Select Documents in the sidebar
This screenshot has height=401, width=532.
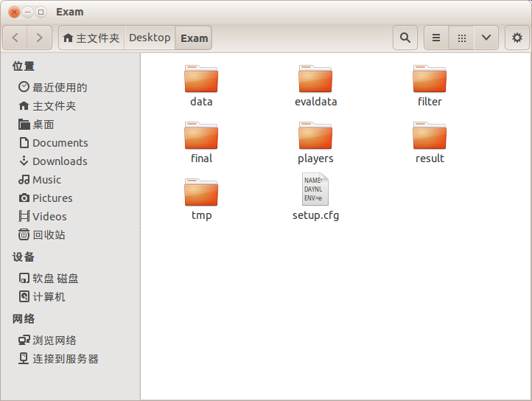(x=60, y=143)
